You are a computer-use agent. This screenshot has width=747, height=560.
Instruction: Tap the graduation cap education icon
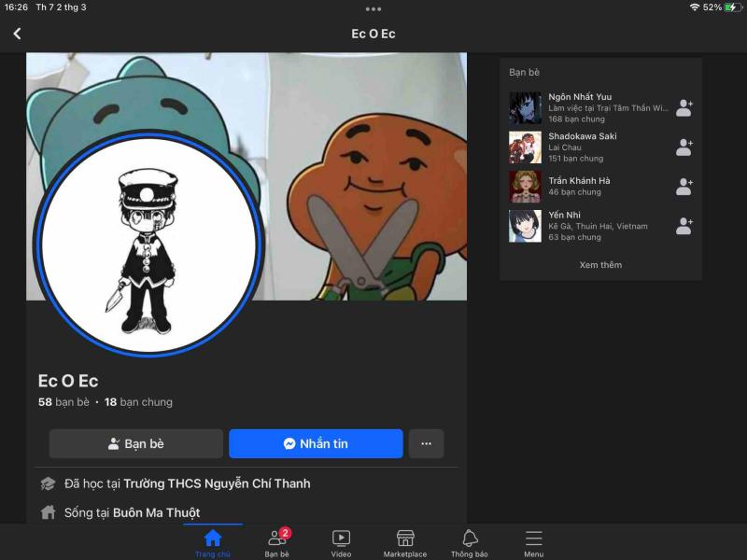pos(48,483)
